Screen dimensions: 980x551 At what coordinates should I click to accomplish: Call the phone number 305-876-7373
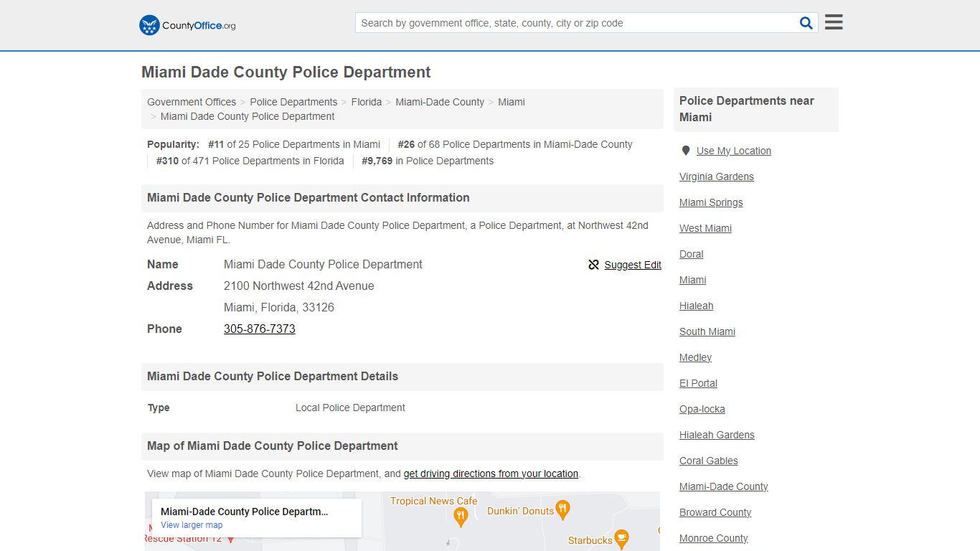(260, 329)
